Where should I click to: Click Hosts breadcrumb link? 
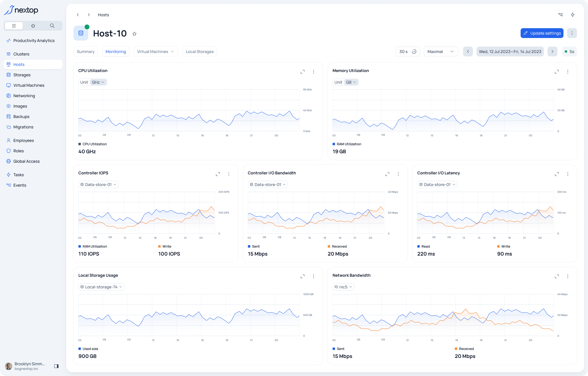point(104,15)
